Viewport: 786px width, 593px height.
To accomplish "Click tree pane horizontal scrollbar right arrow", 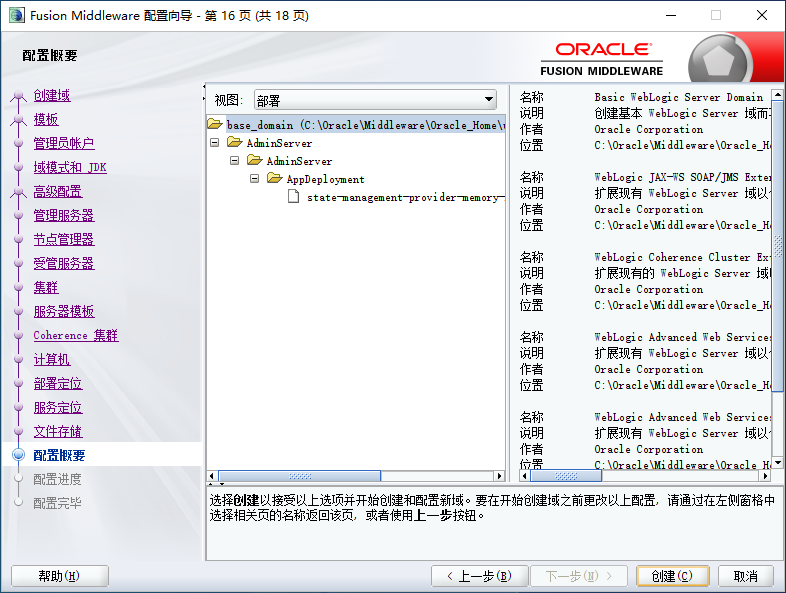I will click(499, 476).
